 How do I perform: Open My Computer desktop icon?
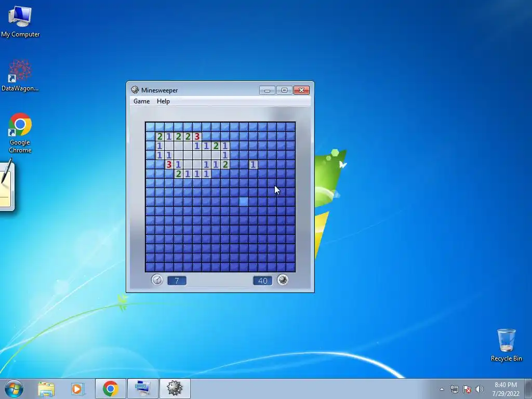click(20, 21)
